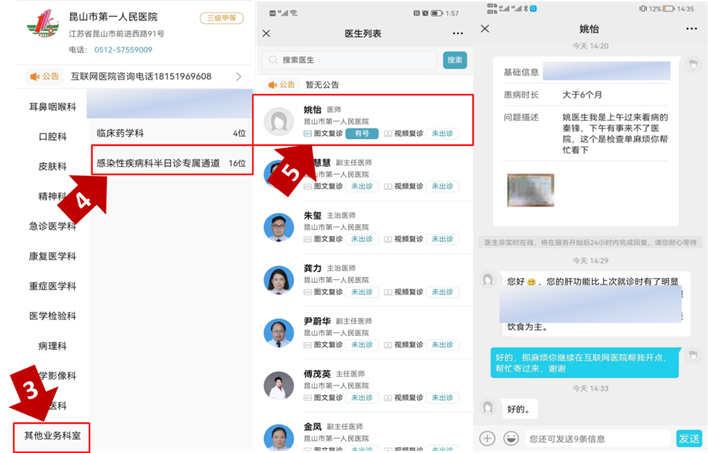Image resolution: width=708 pixels, height=453 pixels.
Task: Select the 皮肤科 department
Action: click(52, 166)
